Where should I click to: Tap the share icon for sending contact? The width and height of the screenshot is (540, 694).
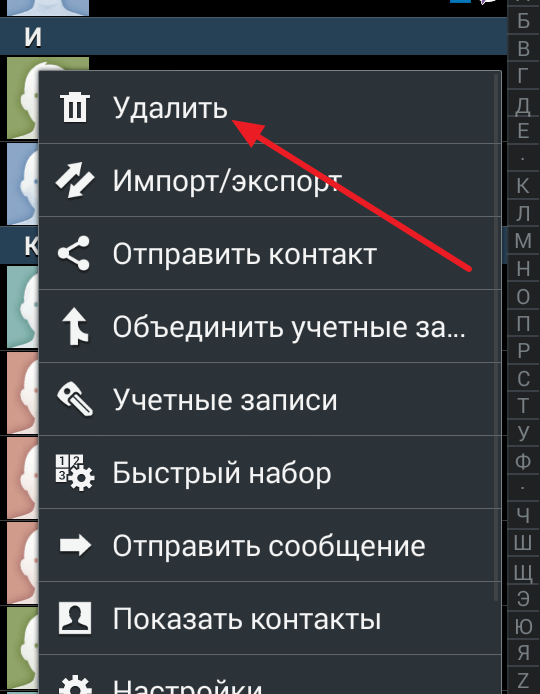[x=74, y=253]
